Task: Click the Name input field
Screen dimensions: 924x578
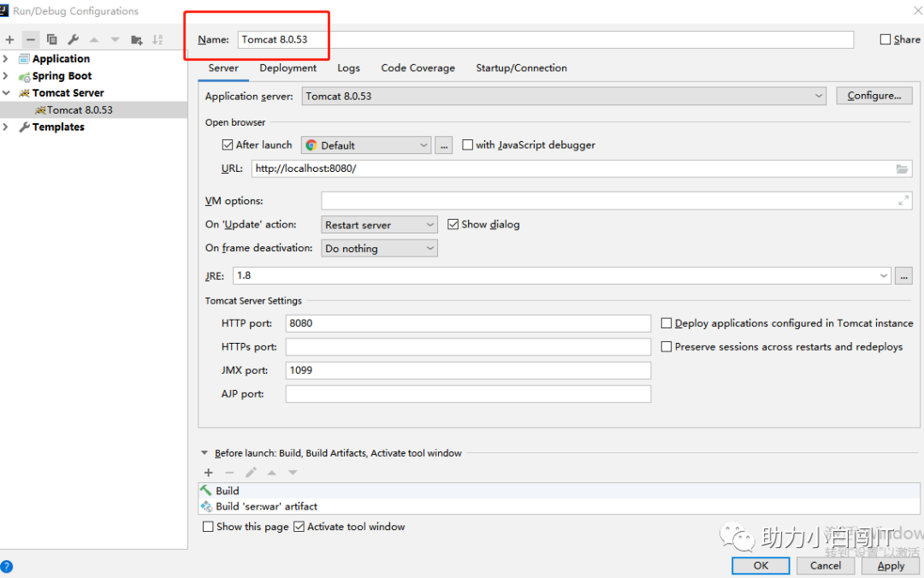Action: click(546, 39)
